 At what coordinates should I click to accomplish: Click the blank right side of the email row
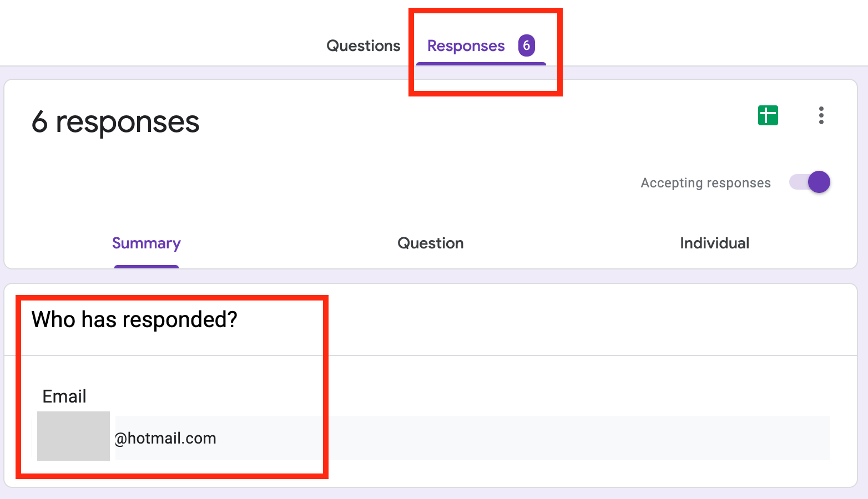click(577, 438)
